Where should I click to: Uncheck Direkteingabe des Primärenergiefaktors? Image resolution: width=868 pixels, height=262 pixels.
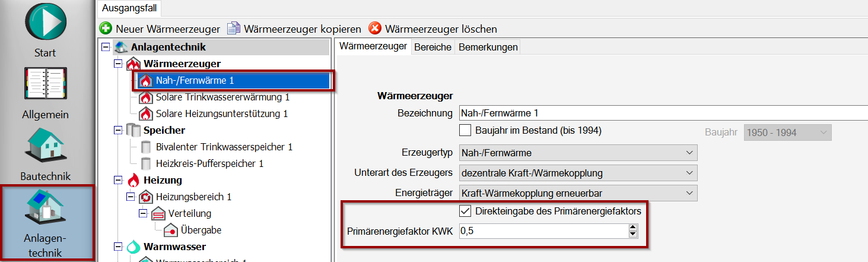click(466, 211)
